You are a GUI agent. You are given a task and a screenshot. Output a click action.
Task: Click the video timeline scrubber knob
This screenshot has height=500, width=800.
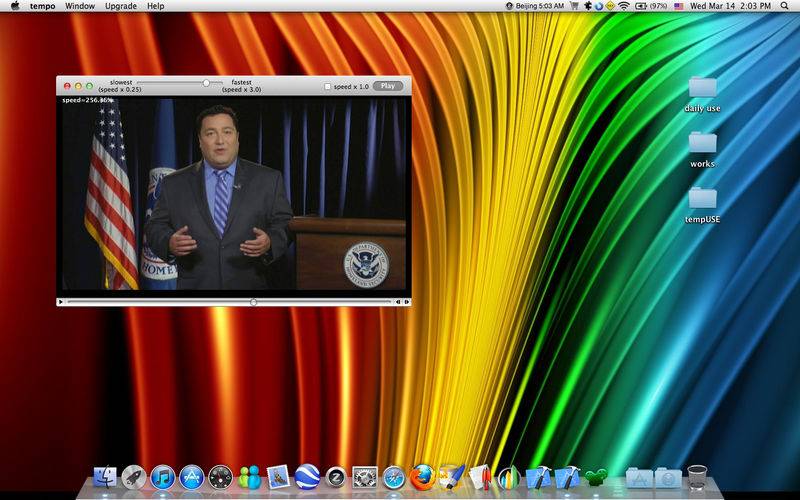click(254, 302)
